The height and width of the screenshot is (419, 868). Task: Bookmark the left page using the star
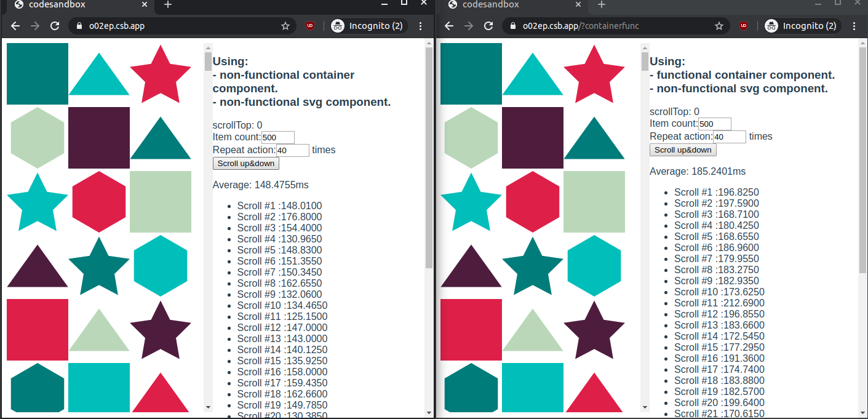(x=285, y=26)
